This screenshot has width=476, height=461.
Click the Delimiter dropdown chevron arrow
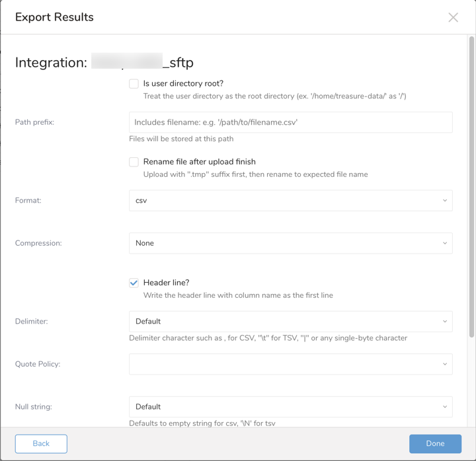point(445,322)
